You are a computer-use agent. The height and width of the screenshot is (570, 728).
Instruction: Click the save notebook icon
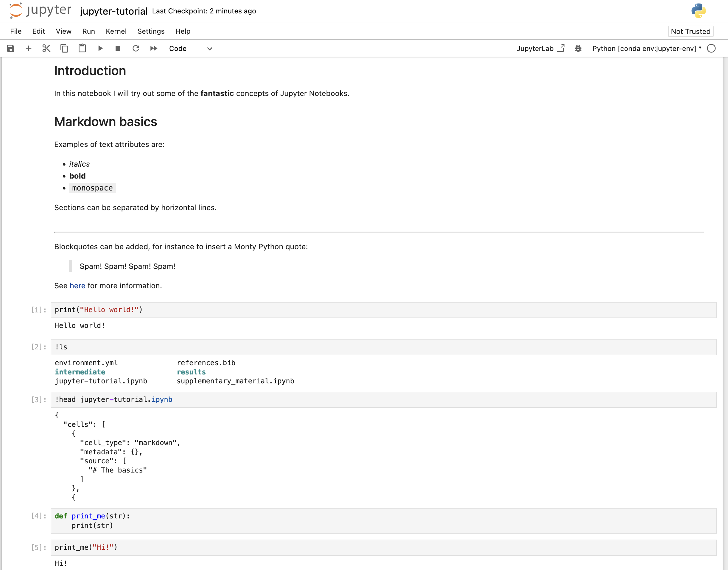pyautogui.click(x=11, y=48)
